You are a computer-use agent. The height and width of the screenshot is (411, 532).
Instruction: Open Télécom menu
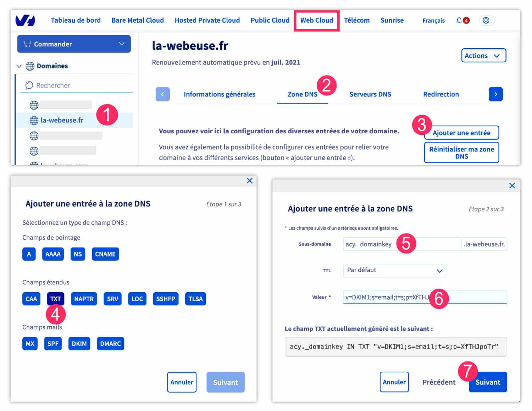point(357,20)
